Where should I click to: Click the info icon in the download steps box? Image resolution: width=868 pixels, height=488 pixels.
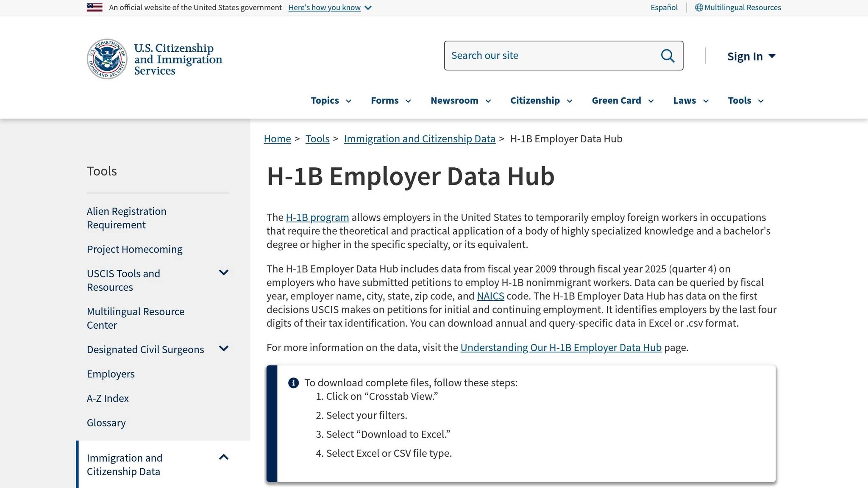pos(293,383)
